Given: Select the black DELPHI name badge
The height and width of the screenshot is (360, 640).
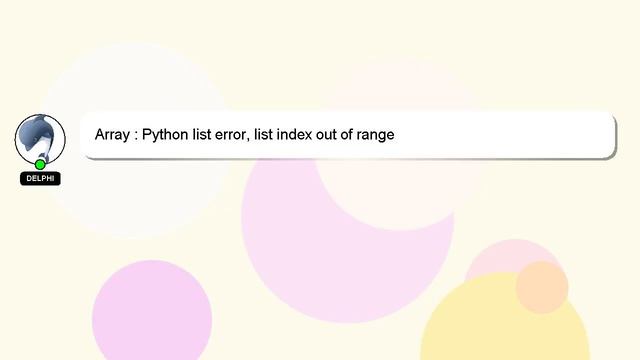Looking at the screenshot, I should [40, 178].
